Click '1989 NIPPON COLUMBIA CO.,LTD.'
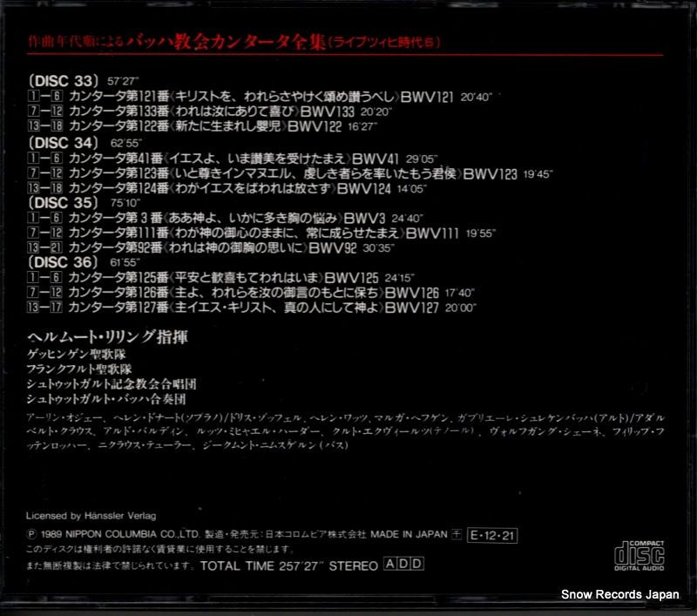697x616 pixels. tap(120, 534)
